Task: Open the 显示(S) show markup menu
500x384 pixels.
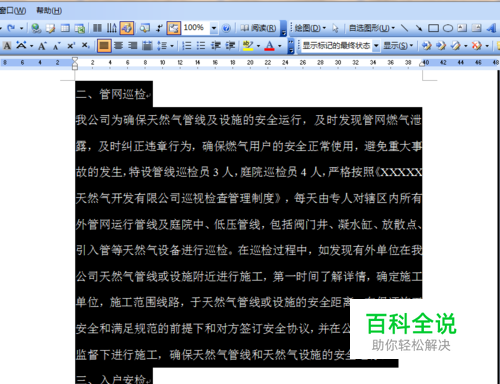Action: coord(398,46)
